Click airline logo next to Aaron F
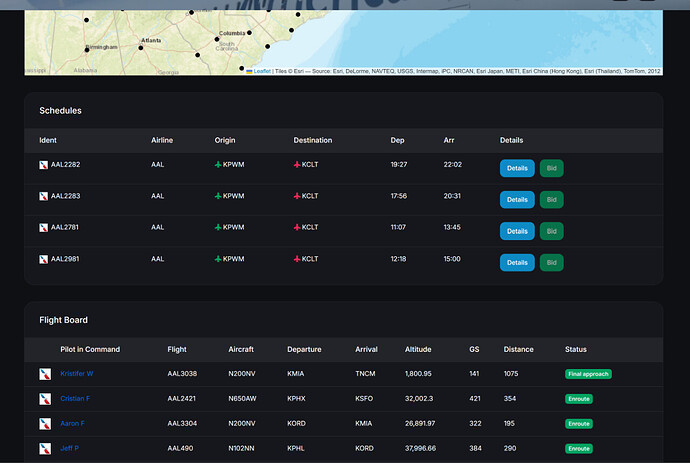The image size is (690, 463). (x=45, y=424)
